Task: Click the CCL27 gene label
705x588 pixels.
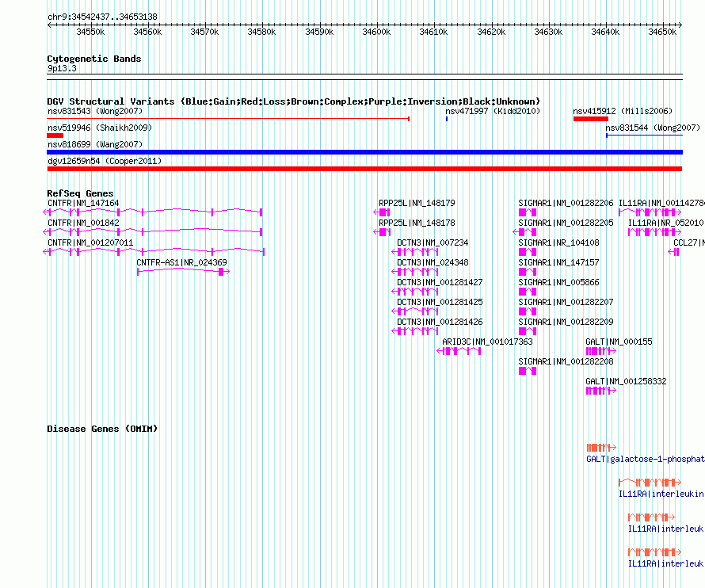Action: pyautogui.click(x=689, y=243)
